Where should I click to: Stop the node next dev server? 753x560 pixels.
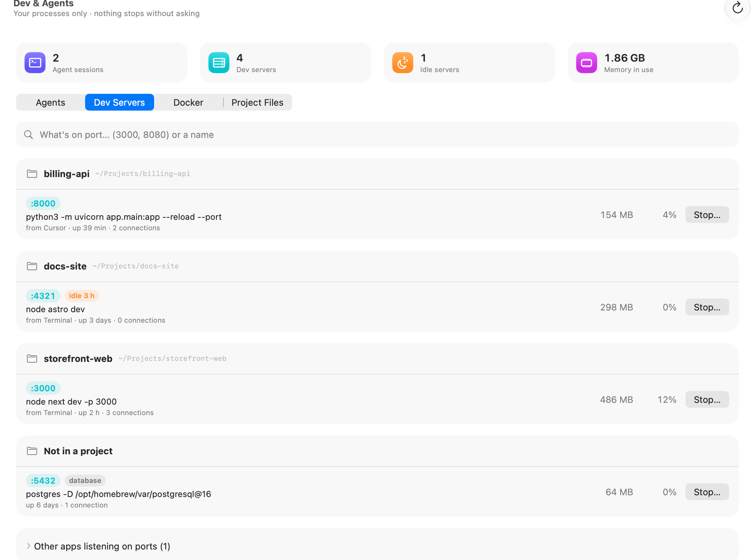click(x=707, y=399)
